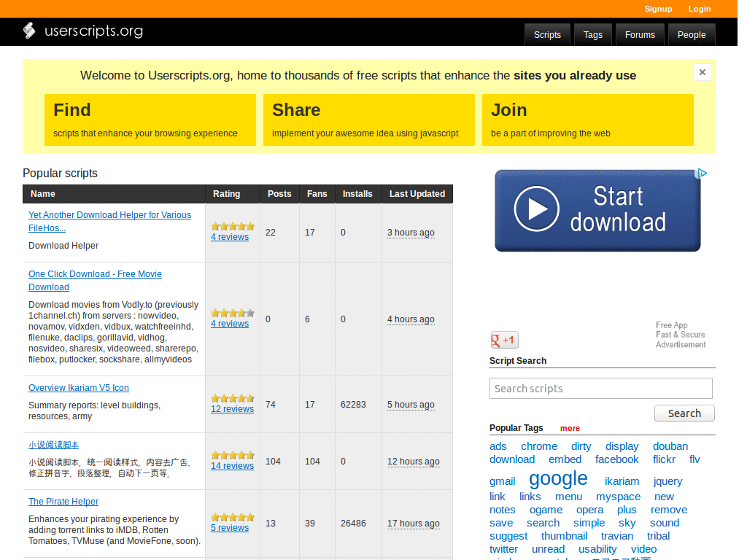The height and width of the screenshot is (560, 747).
Task: Click the AdChoices icon on advertisement
Action: (702, 174)
